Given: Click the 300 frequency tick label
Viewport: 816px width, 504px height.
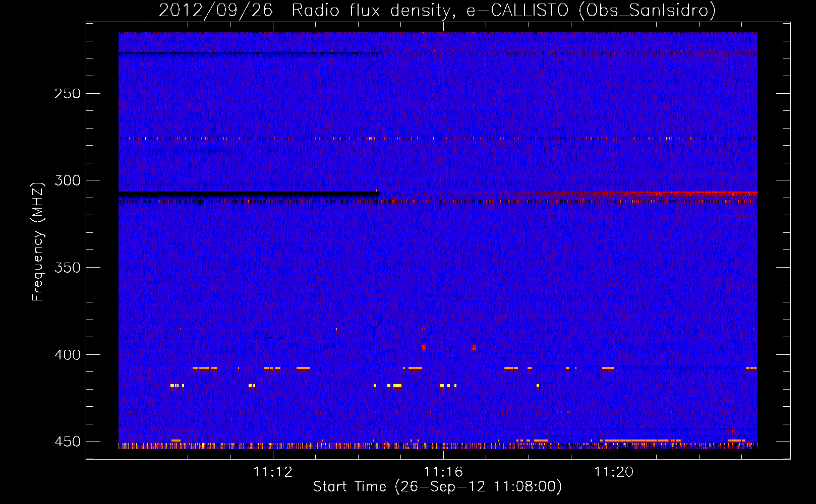Looking at the screenshot, I should [67, 180].
